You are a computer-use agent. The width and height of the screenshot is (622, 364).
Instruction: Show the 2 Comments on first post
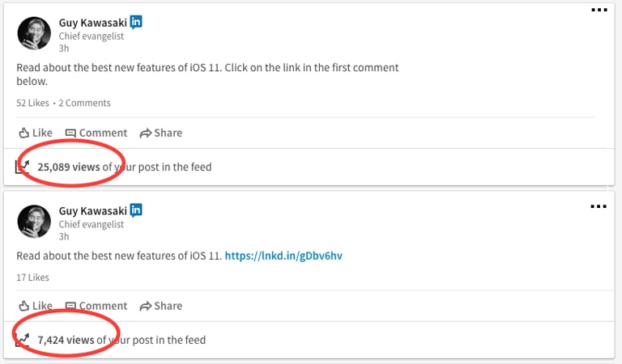(x=84, y=103)
